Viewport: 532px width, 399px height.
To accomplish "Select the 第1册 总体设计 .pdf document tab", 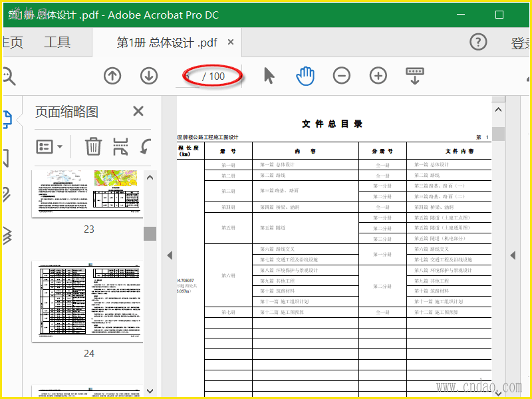I will click(x=167, y=43).
